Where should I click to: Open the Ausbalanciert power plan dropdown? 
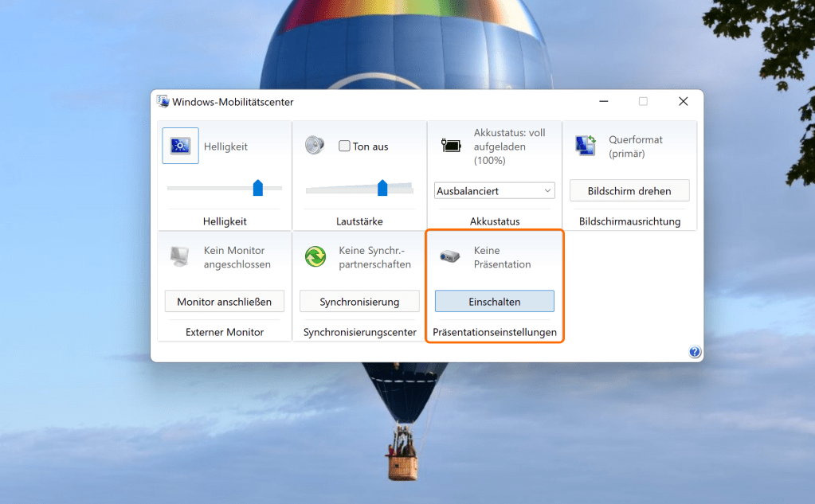(x=494, y=191)
